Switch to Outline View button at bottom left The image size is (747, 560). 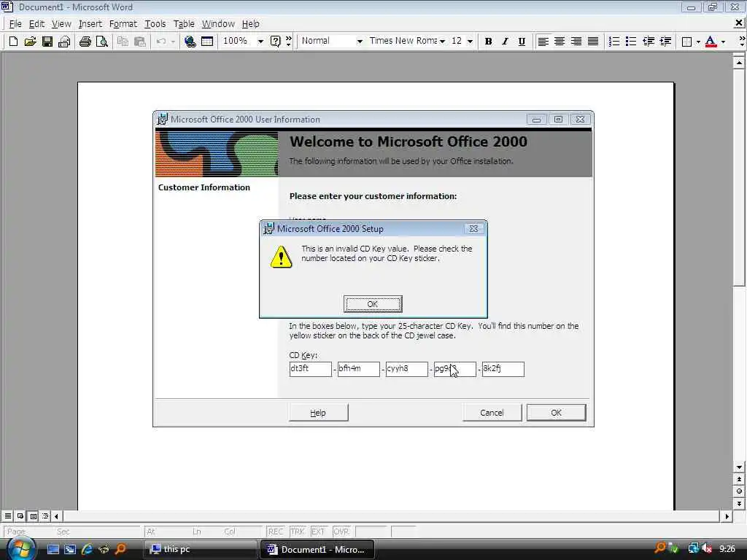(x=45, y=516)
